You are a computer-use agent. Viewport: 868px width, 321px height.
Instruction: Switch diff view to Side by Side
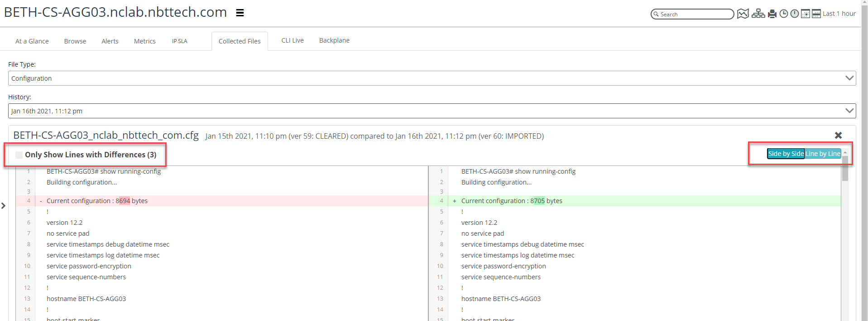coord(786,154)
